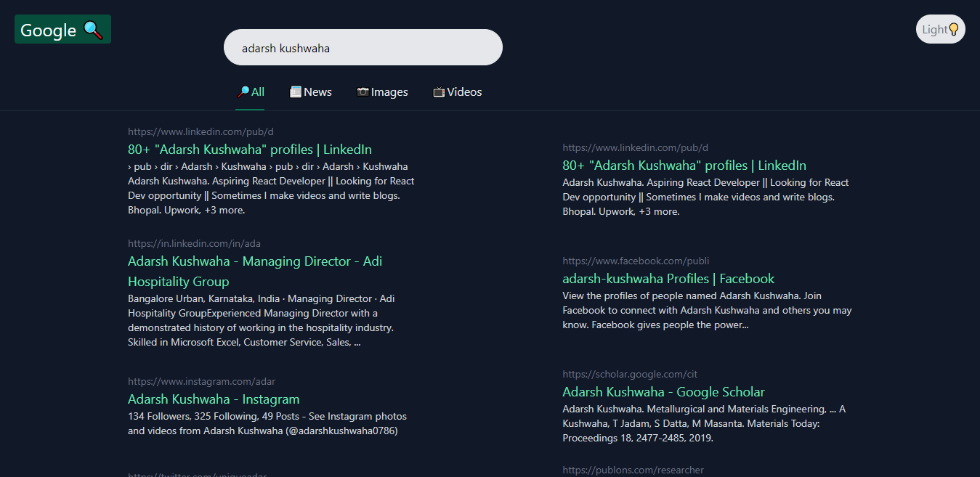This screenshot has height=477, width=980.
Task: Open left column LinkedIn profiles result title
Action: coord(250,150)
